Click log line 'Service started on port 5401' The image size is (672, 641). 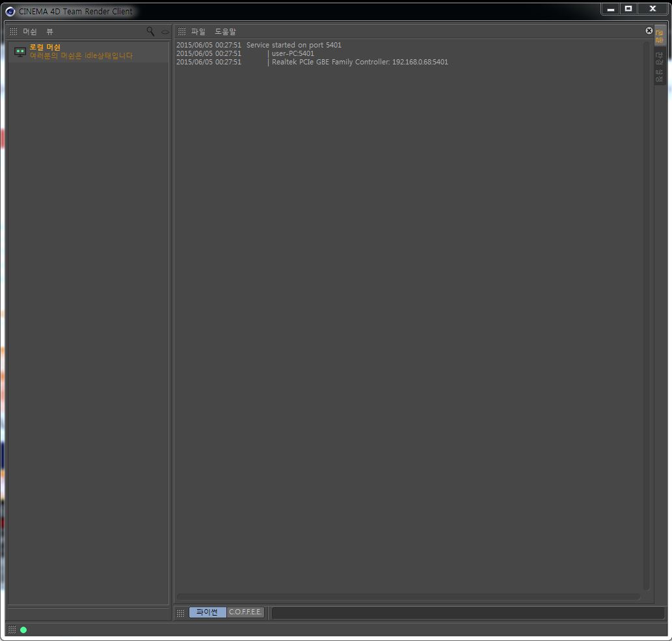[294, 45]
